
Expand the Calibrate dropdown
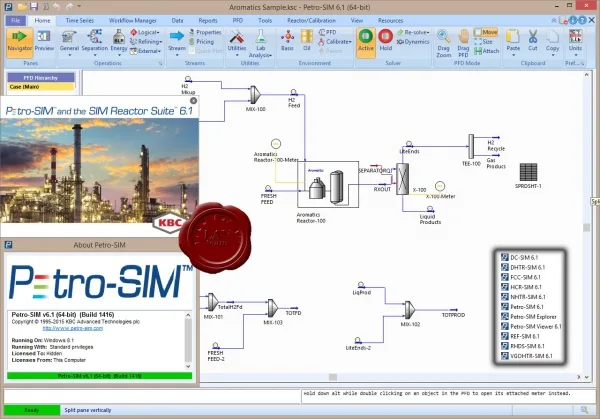click(335, 41)
